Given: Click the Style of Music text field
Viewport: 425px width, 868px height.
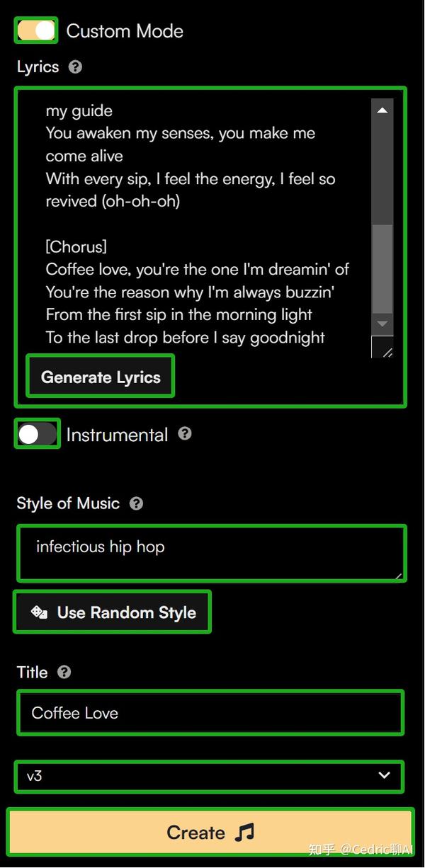Looking at the screenshot, I should point(210,553).
